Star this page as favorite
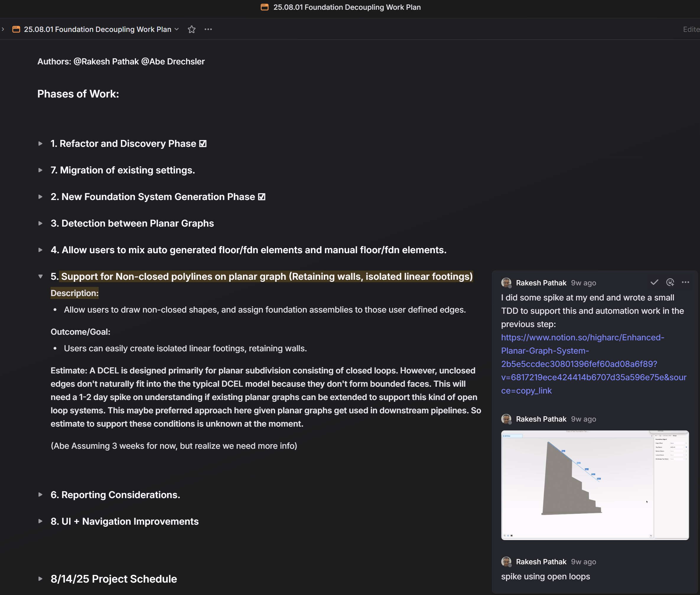This screenshot has height=595, width=700. pyautogui.click(x=191, y=29)
